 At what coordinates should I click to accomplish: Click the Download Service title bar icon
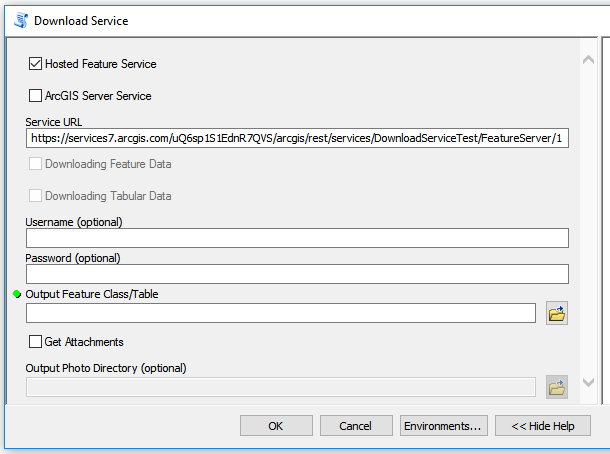point(18,20)
